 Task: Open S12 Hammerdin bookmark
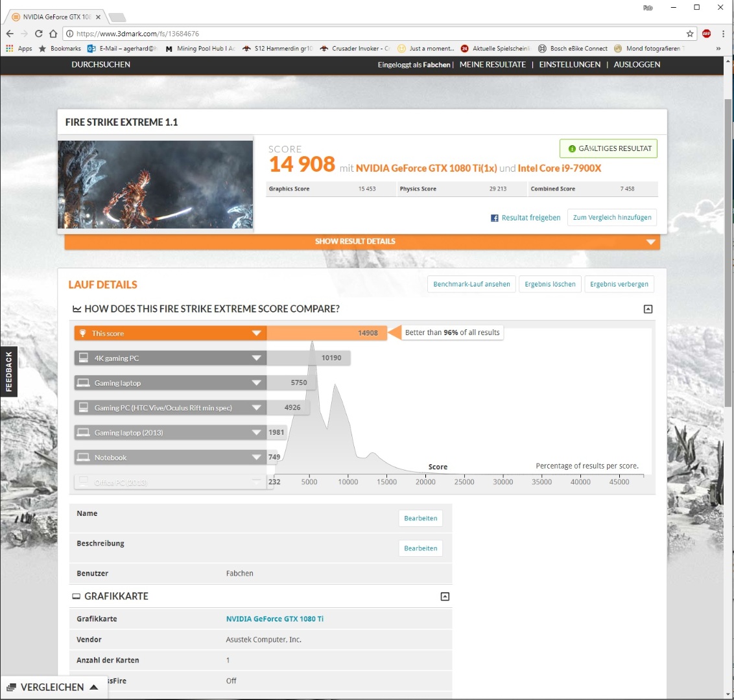point(278,49)
